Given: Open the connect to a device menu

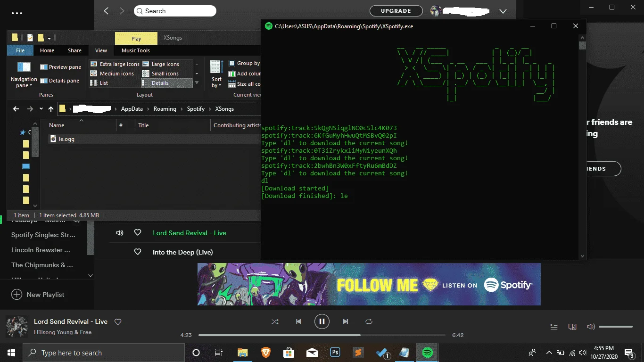Looking at the screenshot, I should 572,327.
